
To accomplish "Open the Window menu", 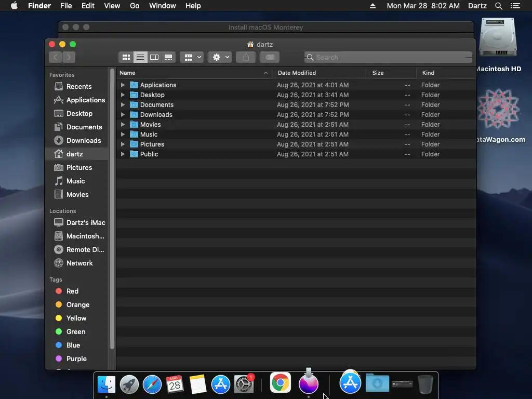I will coord(163,6).
